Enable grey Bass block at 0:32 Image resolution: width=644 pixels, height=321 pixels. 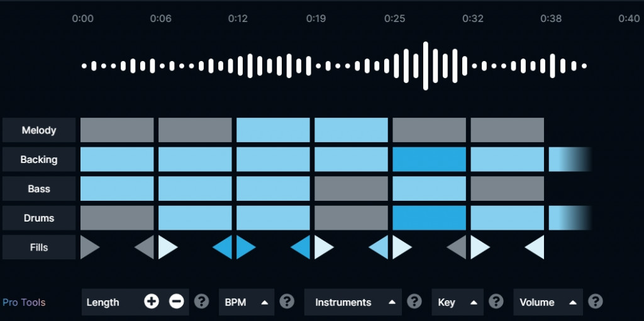(x=508, y=189)
